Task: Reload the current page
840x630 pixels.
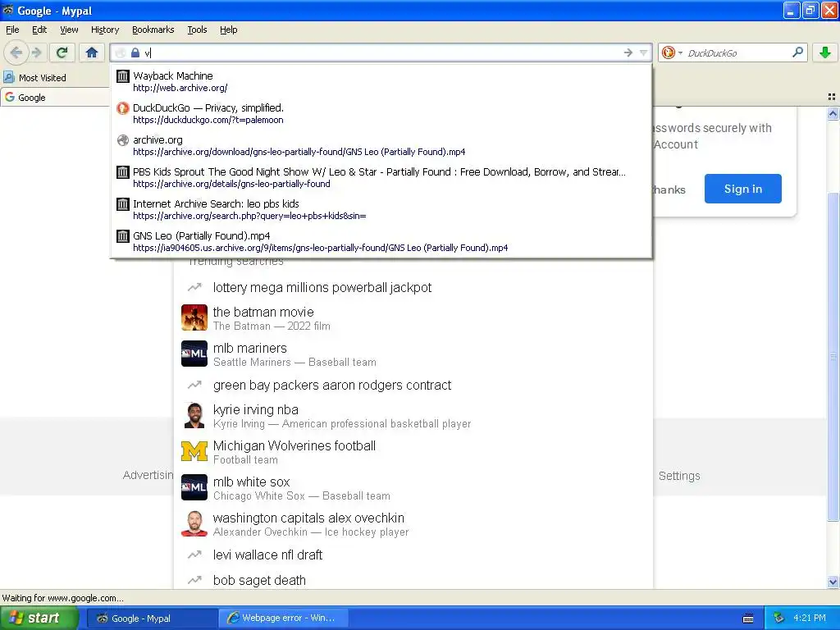Action: pyautogui.click(x=62, y=52)
